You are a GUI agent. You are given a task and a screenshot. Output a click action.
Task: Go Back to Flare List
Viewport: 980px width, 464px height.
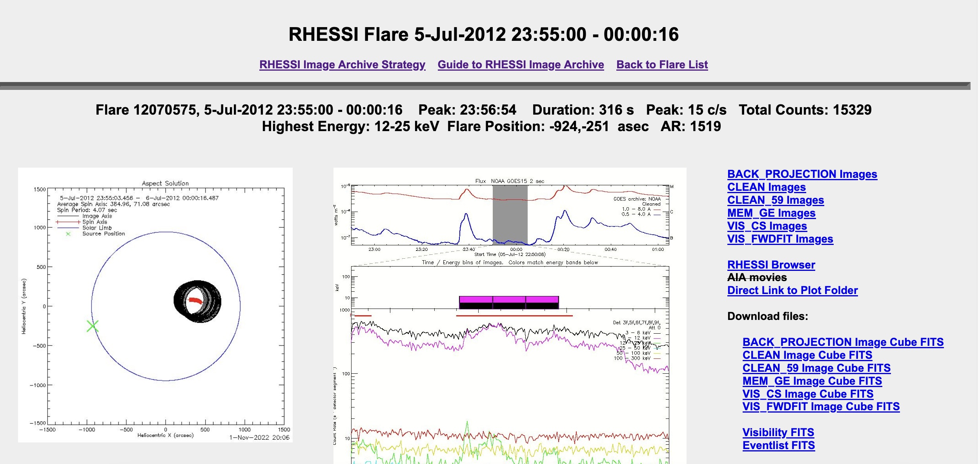pyautogui.click(x=662, y=64)
